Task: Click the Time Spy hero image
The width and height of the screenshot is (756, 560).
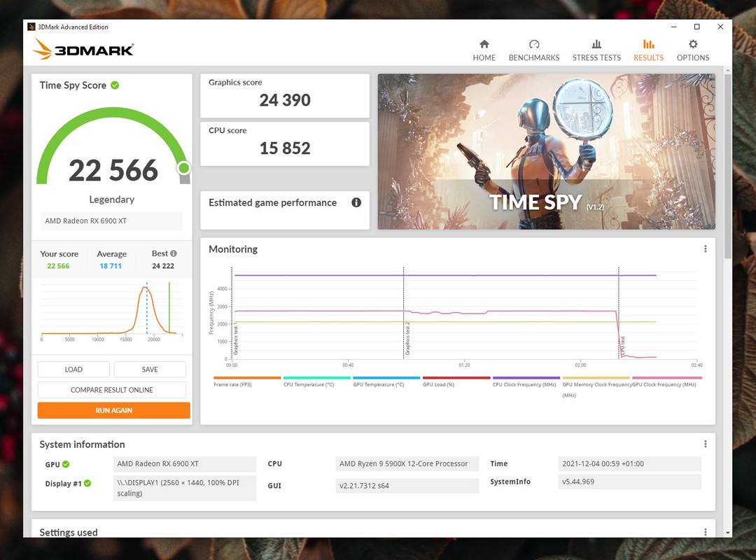Action: click(x=546, y=151)
